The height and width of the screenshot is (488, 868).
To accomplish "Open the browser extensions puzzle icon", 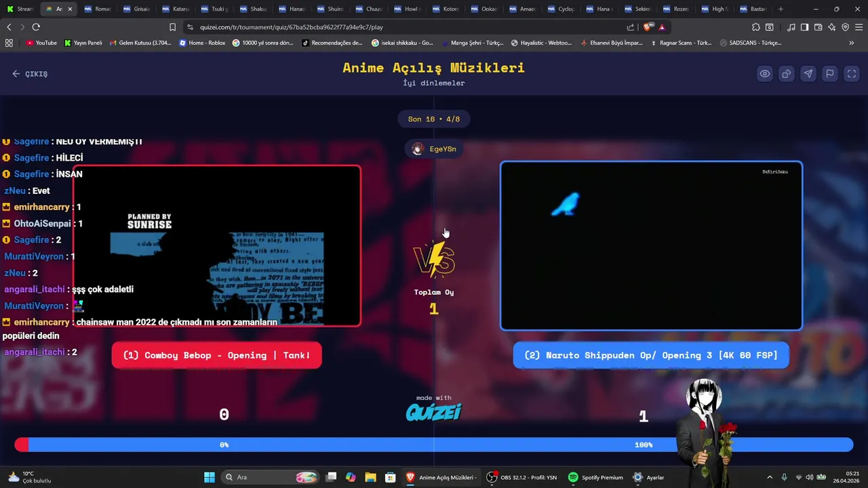I will [x=756, y=27].
